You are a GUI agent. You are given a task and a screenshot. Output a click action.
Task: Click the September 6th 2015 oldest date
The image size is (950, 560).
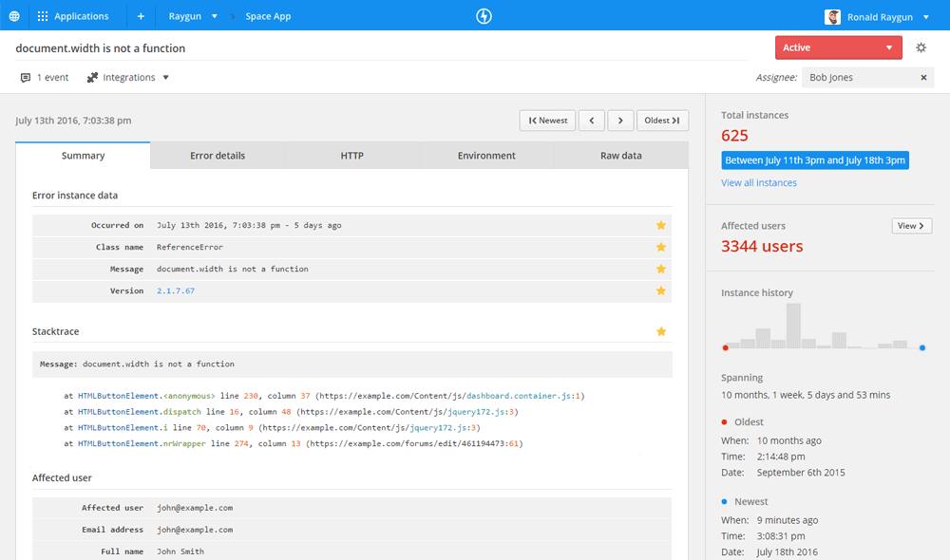click(x=800, y=473)
